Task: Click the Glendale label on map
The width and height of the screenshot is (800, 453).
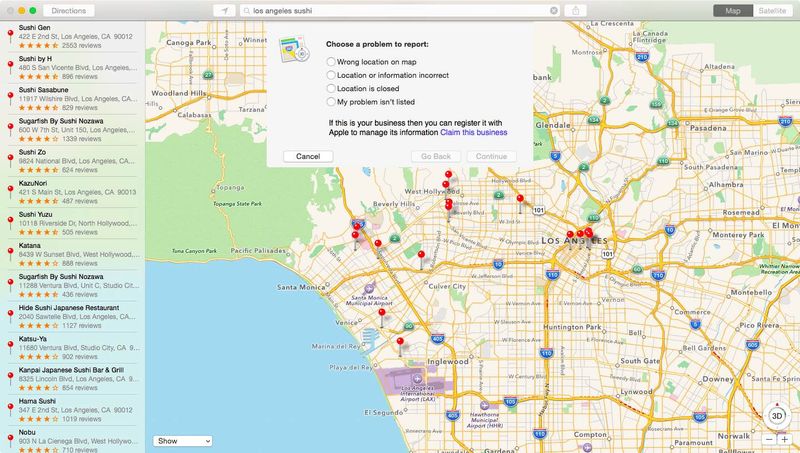Action: 553,125
